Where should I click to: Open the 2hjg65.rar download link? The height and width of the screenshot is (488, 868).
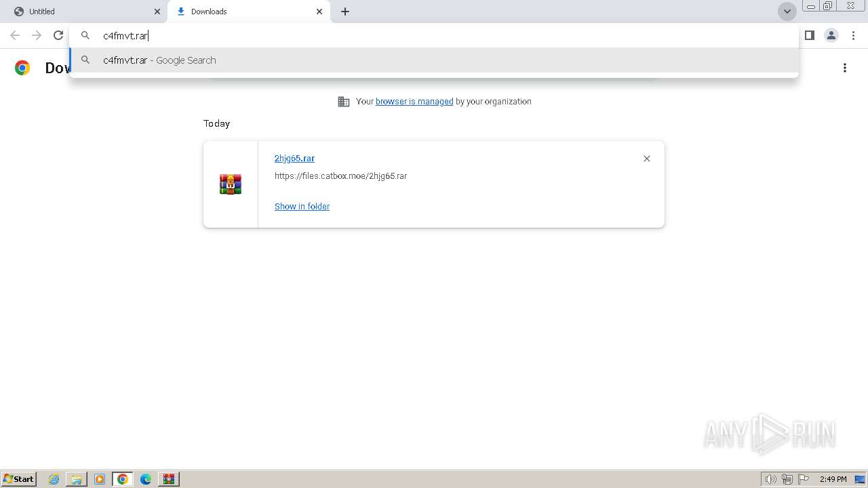coord(294,159)
